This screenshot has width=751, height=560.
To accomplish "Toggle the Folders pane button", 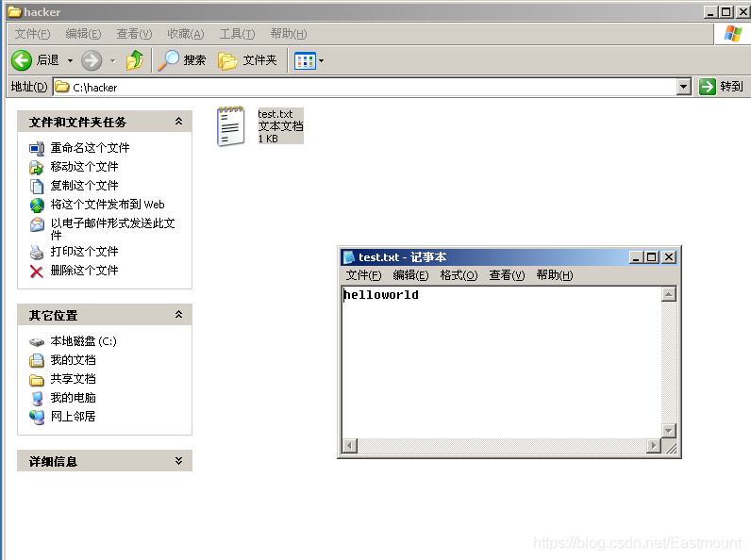I will 247,60.
